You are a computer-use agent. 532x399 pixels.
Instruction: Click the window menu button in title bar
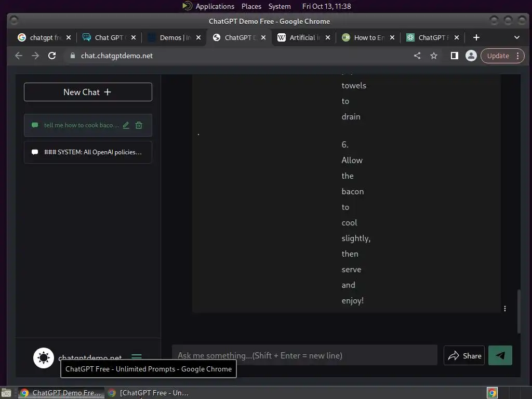[14, 21]
